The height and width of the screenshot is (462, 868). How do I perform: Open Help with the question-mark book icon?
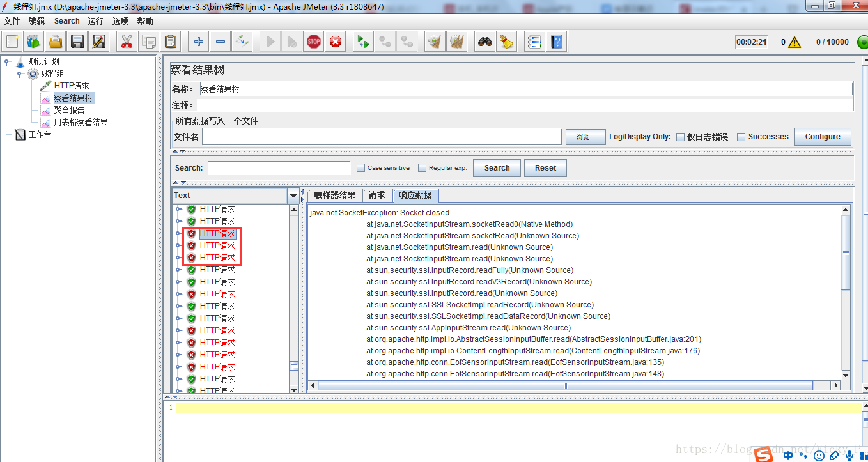pyautogui.click(x=557, y=42)
